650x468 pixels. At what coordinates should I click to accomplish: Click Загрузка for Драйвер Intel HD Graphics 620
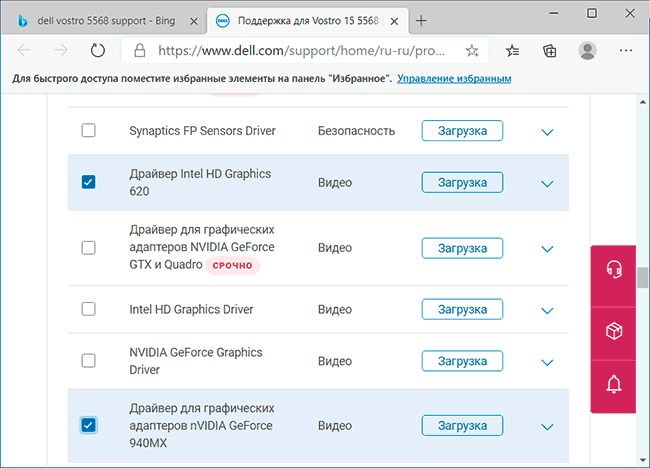[x=462, y=182]
